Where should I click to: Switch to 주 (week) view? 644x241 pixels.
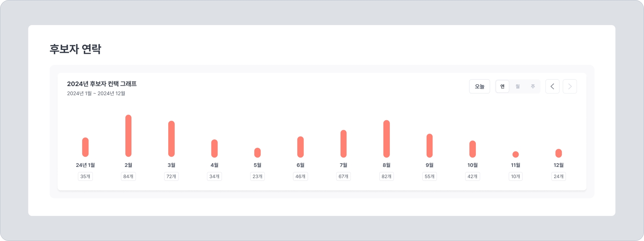click(533, 87)
